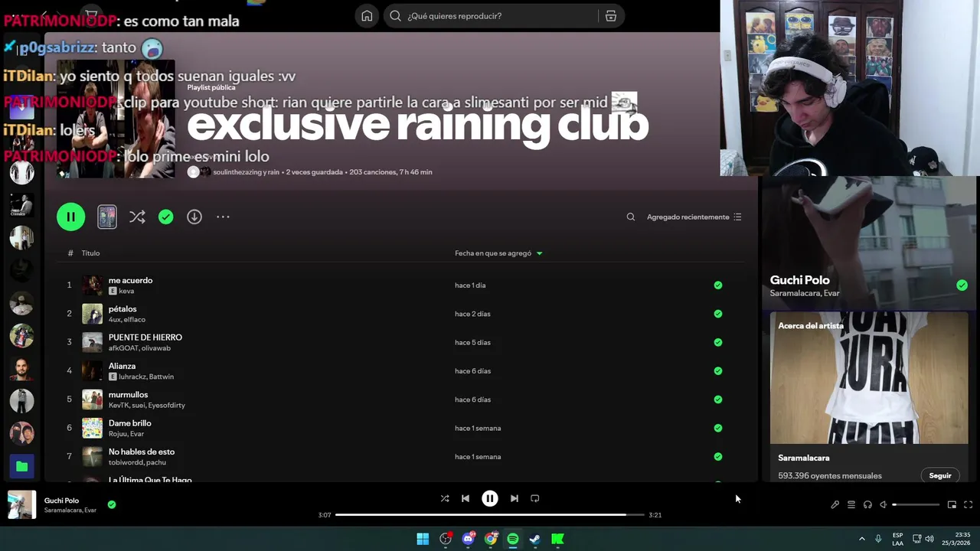Open lyrics microphone icon in player bar

pos(835,504)
